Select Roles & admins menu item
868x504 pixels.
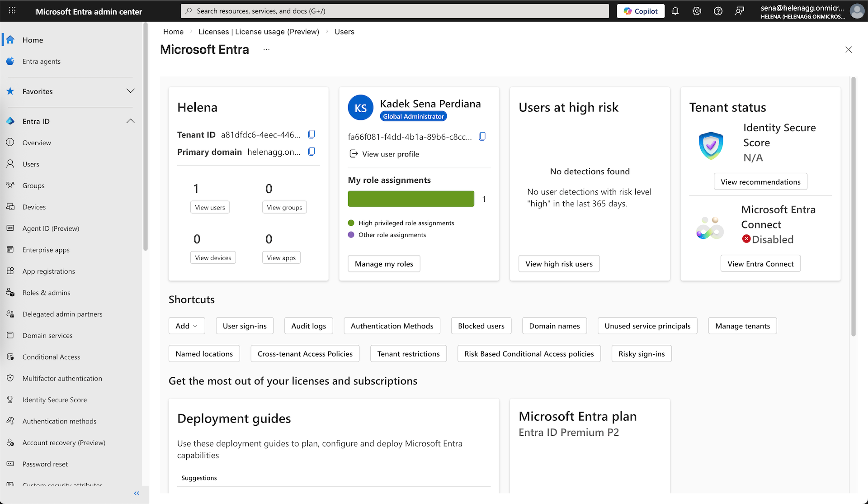click(46, 293)
